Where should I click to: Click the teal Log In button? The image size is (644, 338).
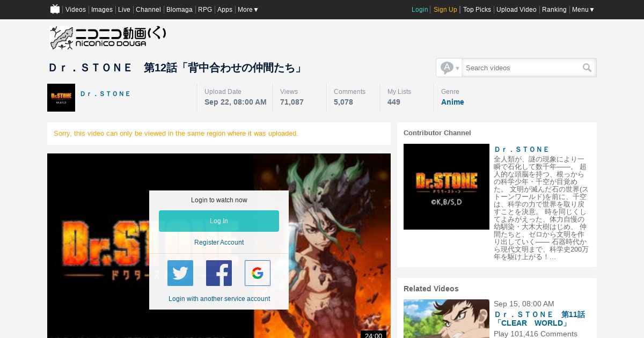[219, 221]
